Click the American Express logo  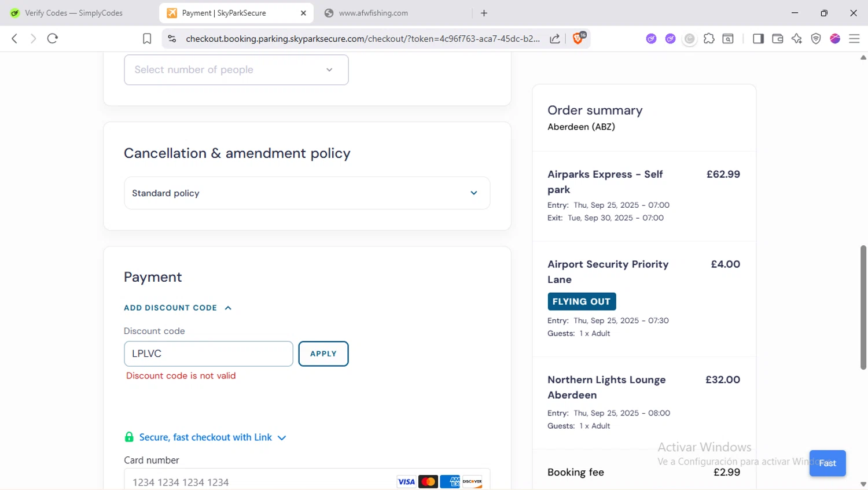(450, 481)
